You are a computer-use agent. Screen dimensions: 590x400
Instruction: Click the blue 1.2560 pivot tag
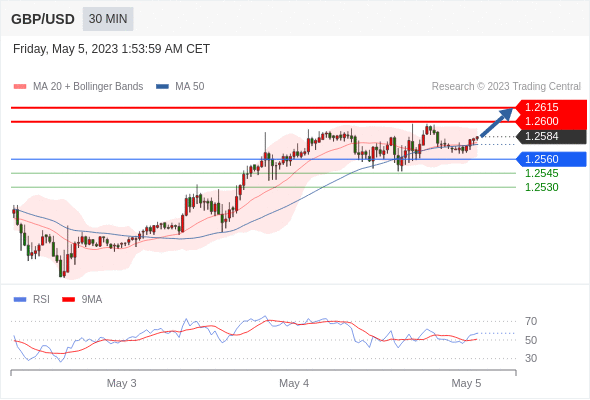pyautogui.click(x=551, y=159)
